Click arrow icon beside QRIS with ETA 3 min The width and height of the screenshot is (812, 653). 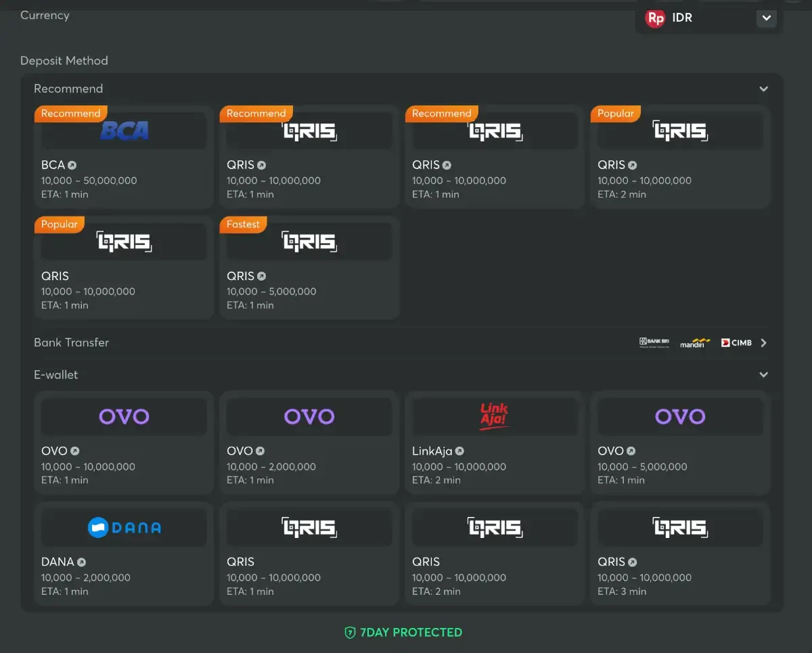click(x=632, y=562)
